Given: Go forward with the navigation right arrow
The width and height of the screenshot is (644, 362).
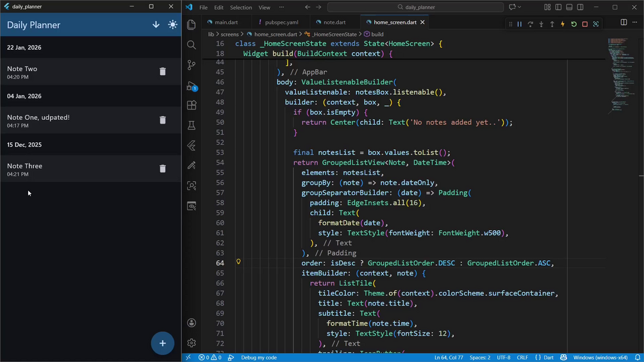Looking at the screenshot, I should [318, 7].
